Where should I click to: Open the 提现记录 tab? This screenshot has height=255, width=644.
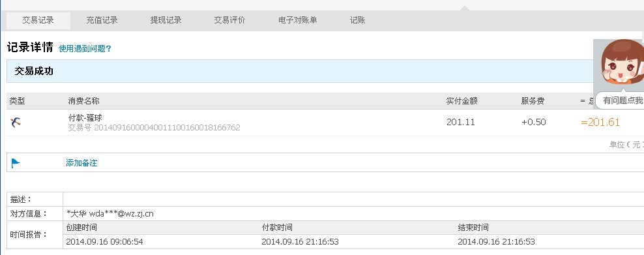tap(166, 20)
